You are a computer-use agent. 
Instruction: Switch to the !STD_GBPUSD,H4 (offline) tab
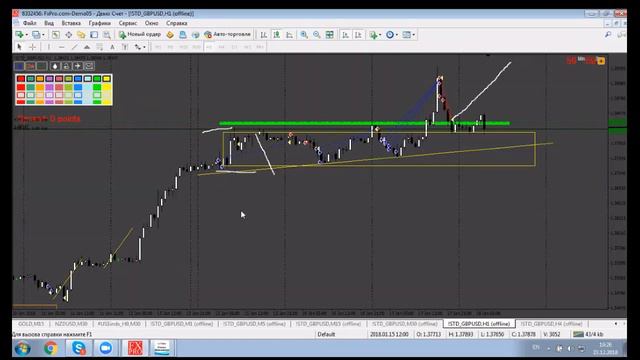(x=551, y=324)
